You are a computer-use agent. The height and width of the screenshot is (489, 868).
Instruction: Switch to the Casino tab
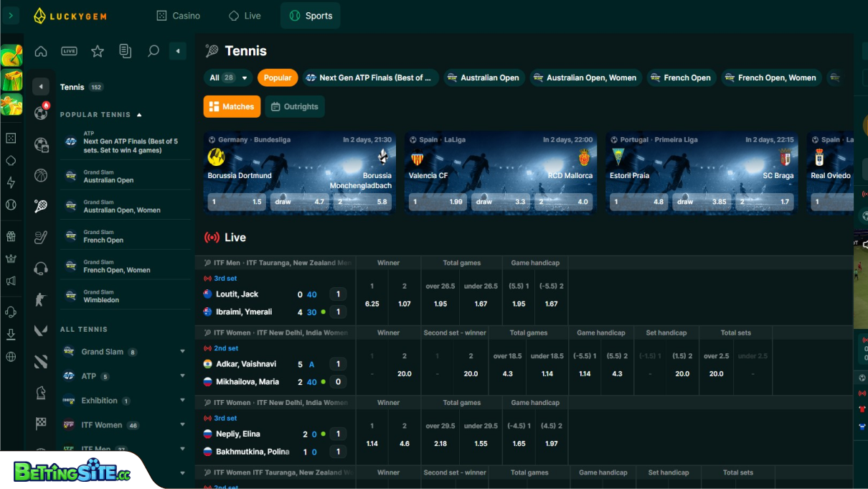178,15
